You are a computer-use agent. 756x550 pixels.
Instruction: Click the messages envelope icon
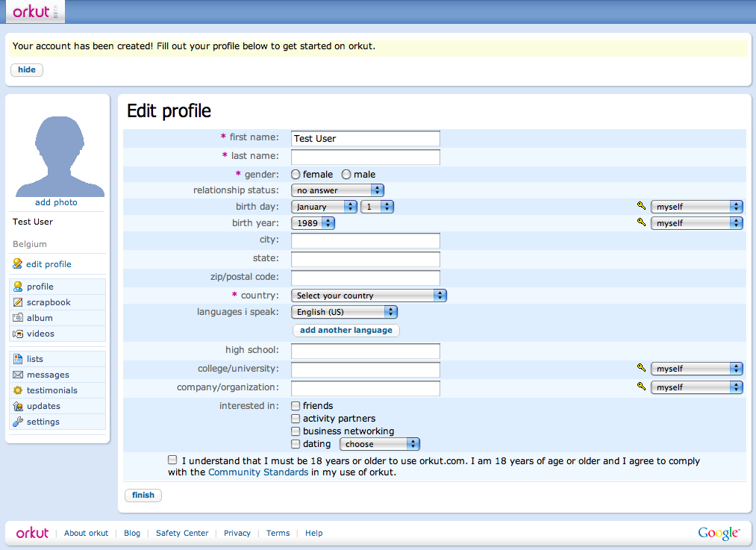[18, 375]
